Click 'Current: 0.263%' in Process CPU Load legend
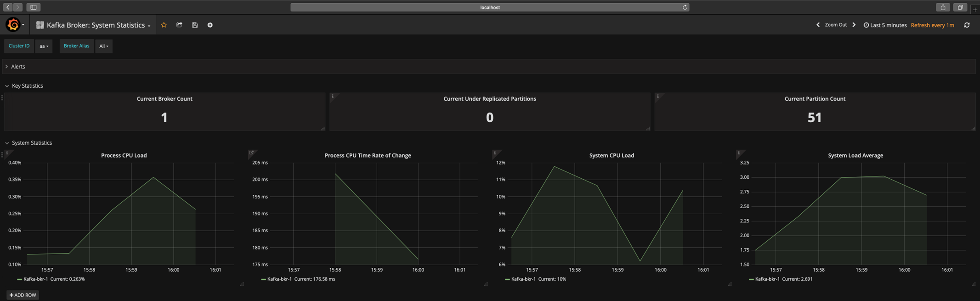This screenshot has height=301, width=980. (x=68, y=279)
